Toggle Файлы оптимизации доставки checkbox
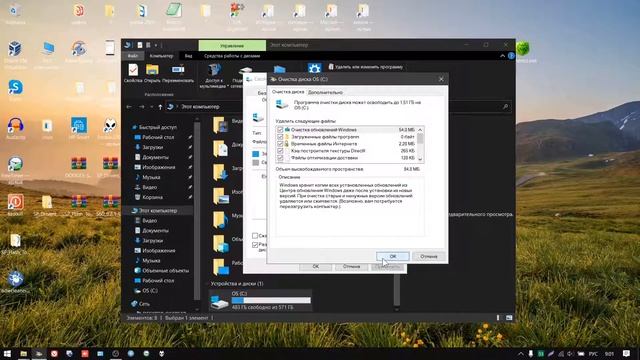640x360 pixels. 280,158
